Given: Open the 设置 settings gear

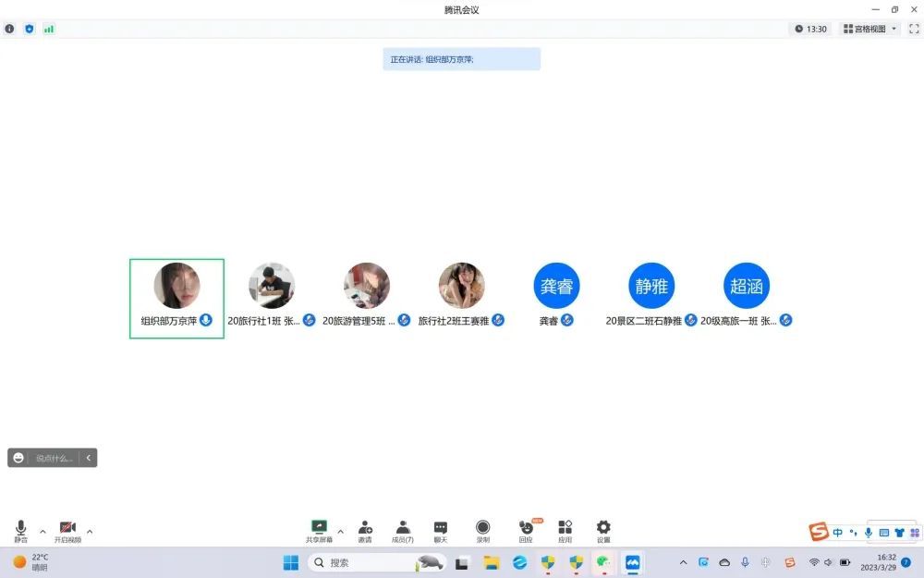Looking at the screenshot, I should 603,530.
